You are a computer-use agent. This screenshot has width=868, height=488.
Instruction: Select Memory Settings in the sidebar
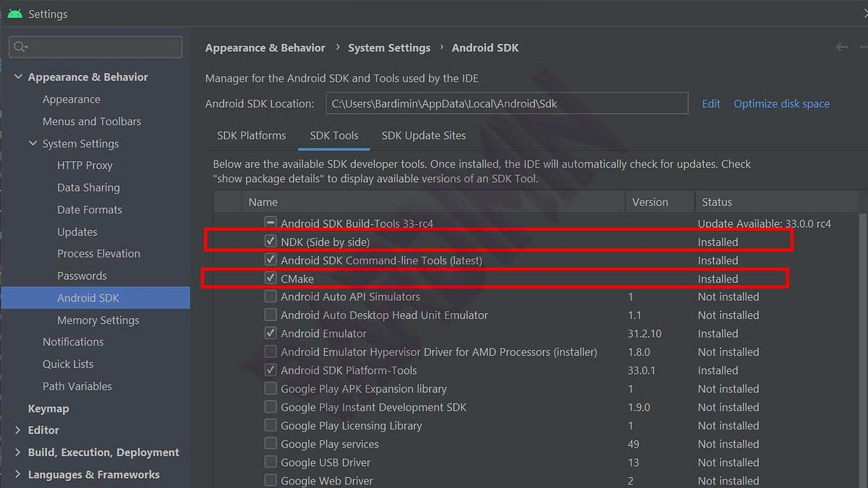click(x=98, y=320)
